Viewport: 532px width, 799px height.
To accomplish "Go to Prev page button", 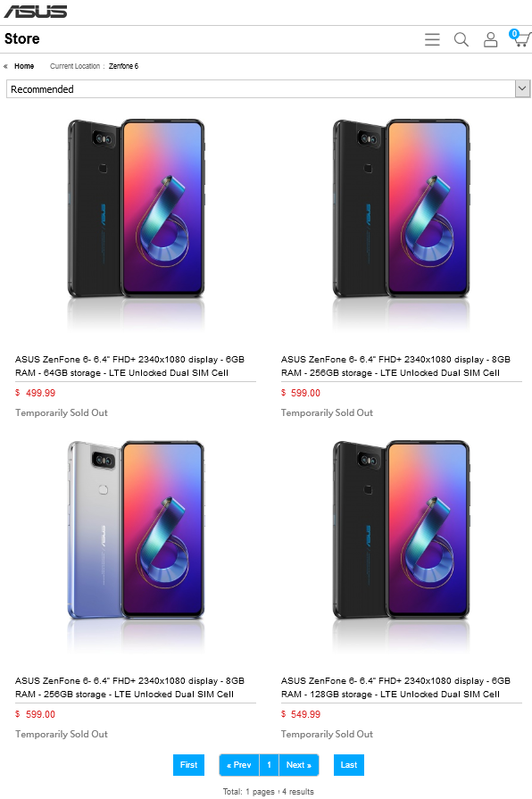I will [x=239, y=765].
